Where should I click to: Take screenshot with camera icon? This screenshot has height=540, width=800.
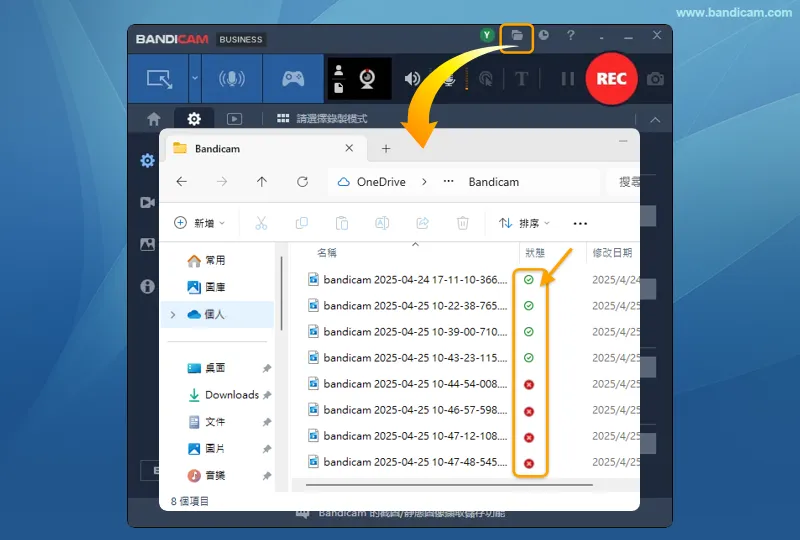coord(655,79)
